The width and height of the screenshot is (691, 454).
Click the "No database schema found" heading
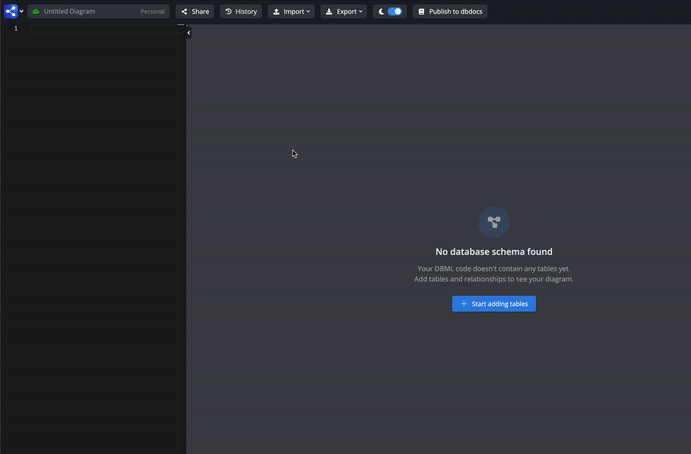(x=494, y=252)
